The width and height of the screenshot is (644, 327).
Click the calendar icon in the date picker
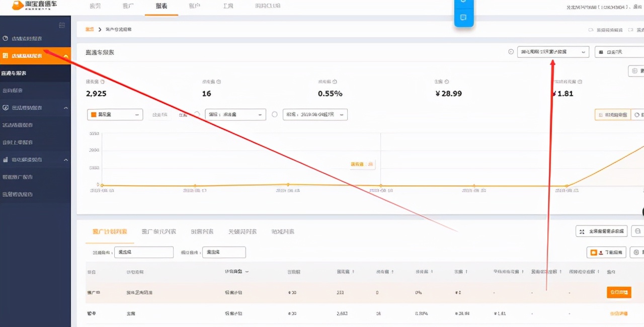click(601, 52)
